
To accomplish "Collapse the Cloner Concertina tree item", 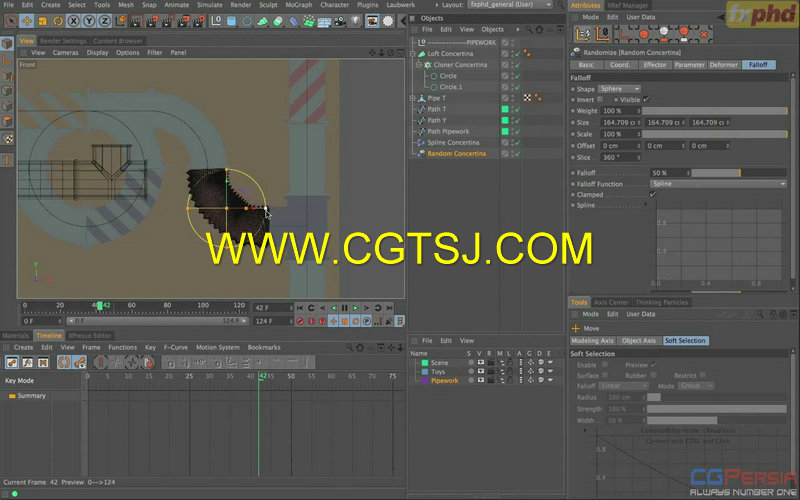I will pos(419,65).
